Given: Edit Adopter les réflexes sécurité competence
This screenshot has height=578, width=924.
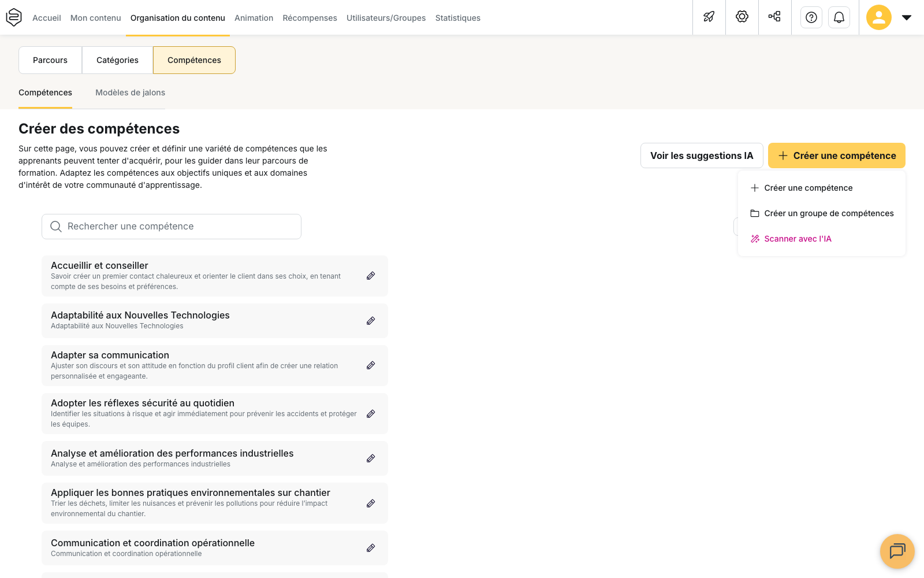Looking at the screenshot, I should (371, 413).
